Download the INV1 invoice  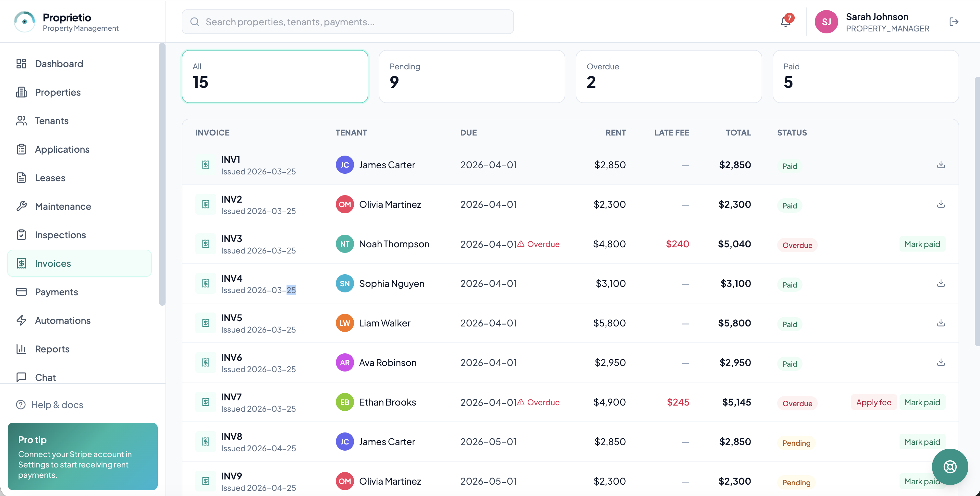tap(941, 165)
